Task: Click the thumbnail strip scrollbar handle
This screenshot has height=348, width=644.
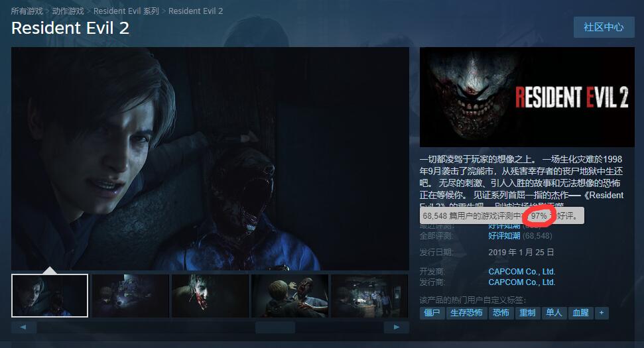Action: [x=275, y=327]
